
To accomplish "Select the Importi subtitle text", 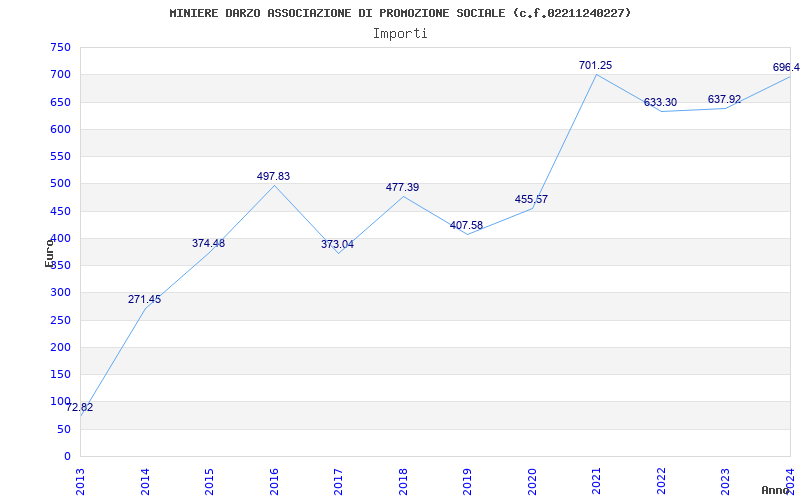I will [x=400, y=33].
